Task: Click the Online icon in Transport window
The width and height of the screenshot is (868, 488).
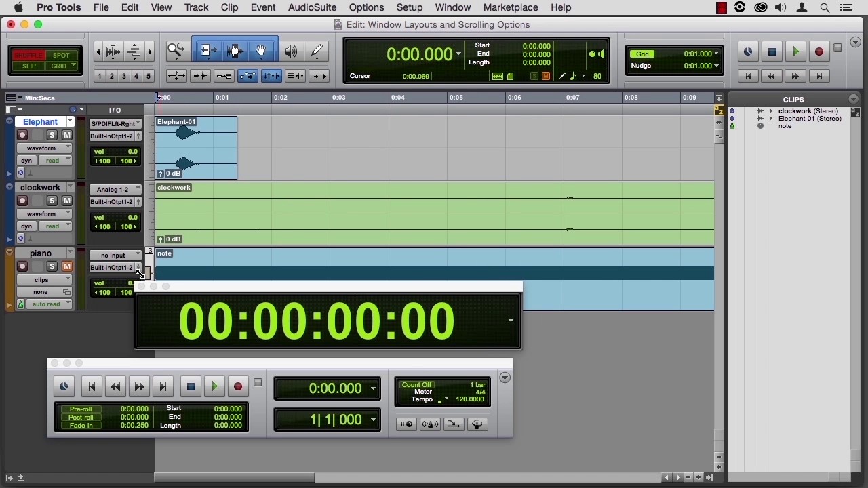Action: pyautogui.click(x=64, y=386)
